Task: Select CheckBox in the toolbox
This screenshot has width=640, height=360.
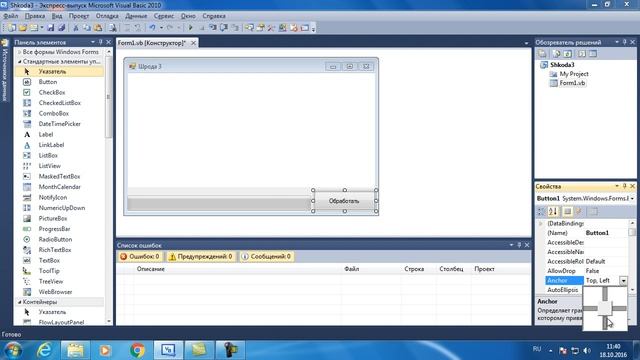Action: click(x=59, y=93)
